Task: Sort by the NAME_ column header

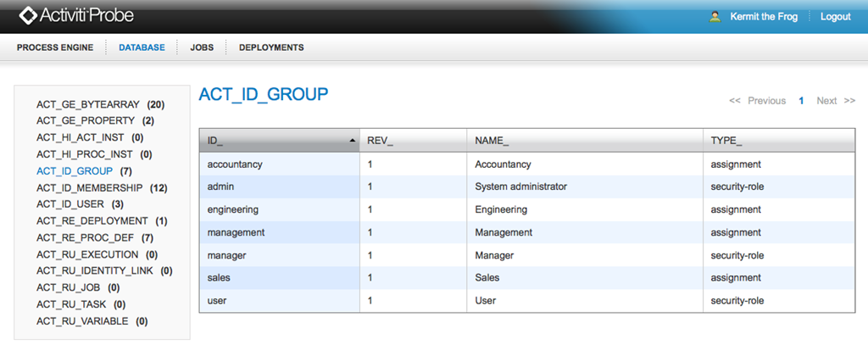Action: coord(585,141)
